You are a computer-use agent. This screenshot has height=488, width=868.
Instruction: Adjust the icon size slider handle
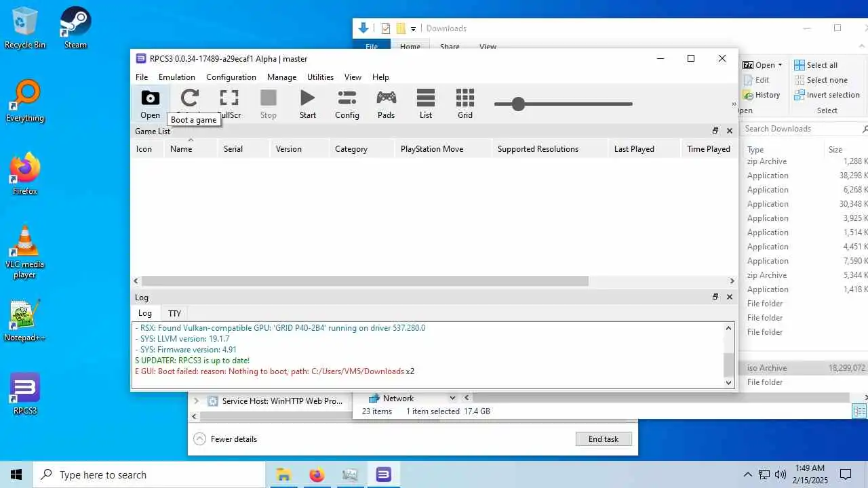[x=519, y=104]
